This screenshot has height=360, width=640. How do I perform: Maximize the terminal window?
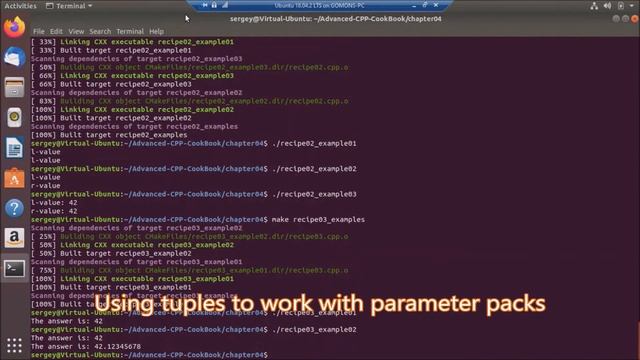pos(625,19)
